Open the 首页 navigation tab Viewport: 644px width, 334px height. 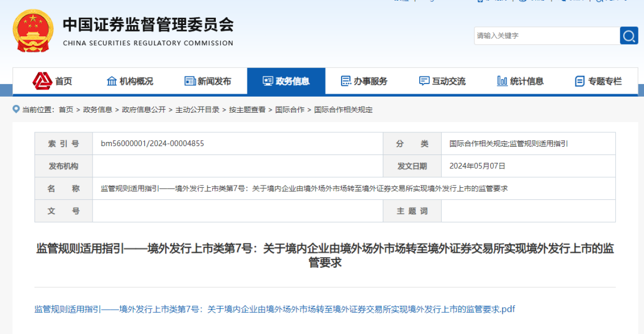click(52, 81)
